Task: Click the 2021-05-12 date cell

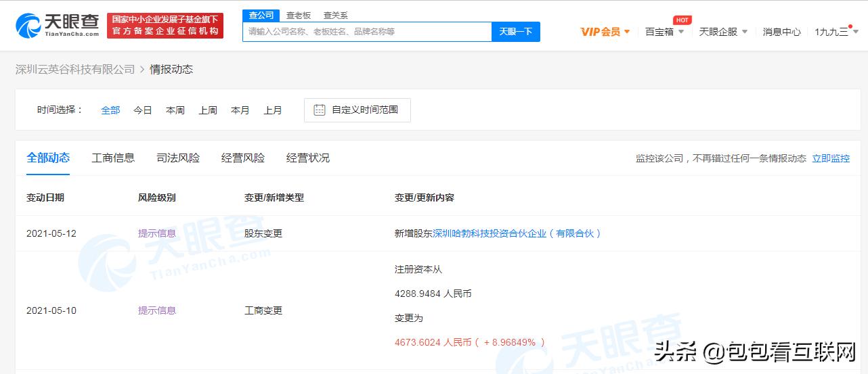Action: coord(51,233)
